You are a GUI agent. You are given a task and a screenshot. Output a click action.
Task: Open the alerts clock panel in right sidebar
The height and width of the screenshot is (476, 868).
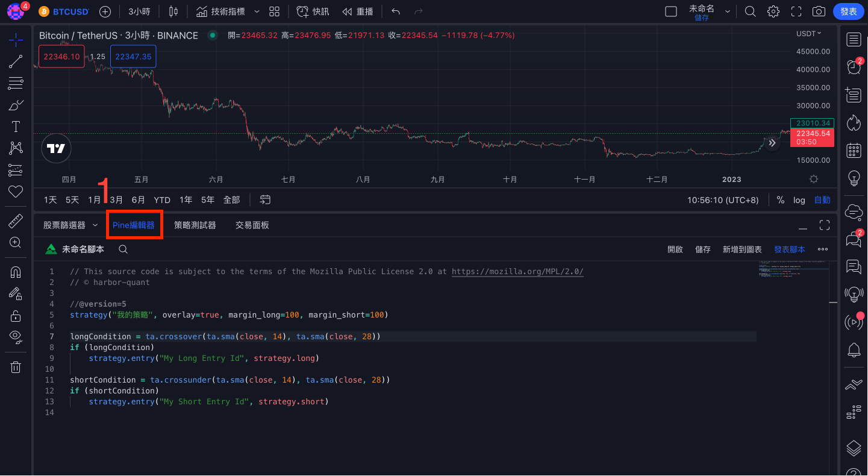click(854, 67)
